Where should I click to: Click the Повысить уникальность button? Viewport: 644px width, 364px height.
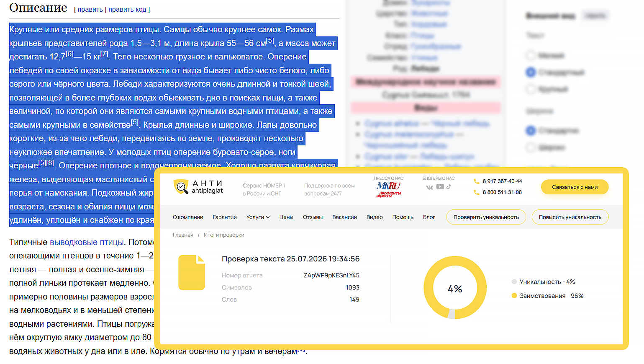(x=570, y=217)
